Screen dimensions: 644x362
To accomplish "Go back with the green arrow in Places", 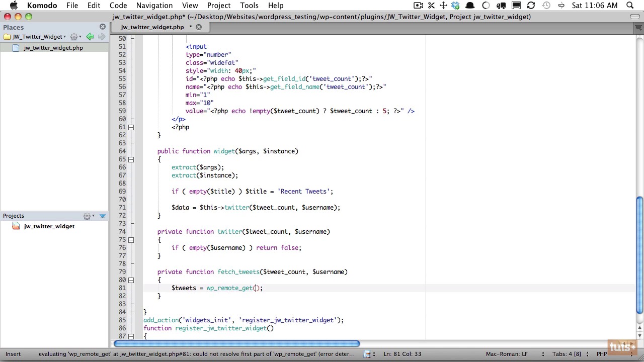I will pos(90,37).
